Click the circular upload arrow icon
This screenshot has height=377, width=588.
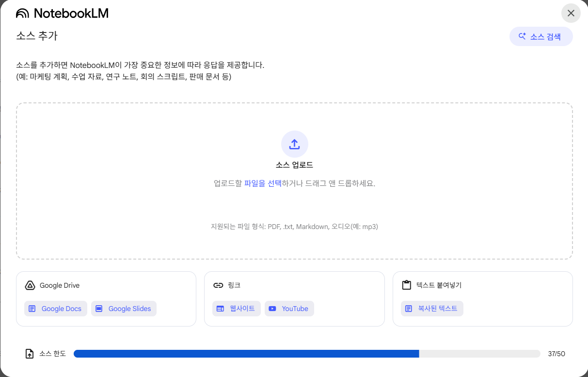click(295, 144)
